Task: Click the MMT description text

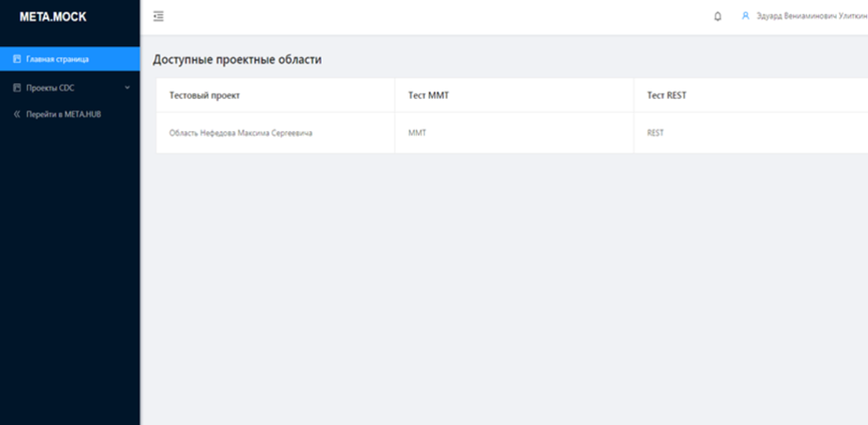Action: click(x=418, y=133)
